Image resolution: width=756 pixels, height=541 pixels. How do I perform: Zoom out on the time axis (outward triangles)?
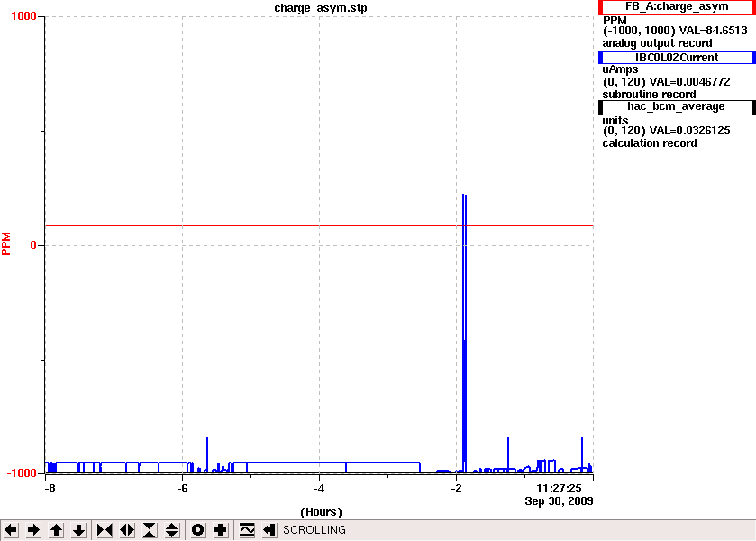click(x=127, y=530)
